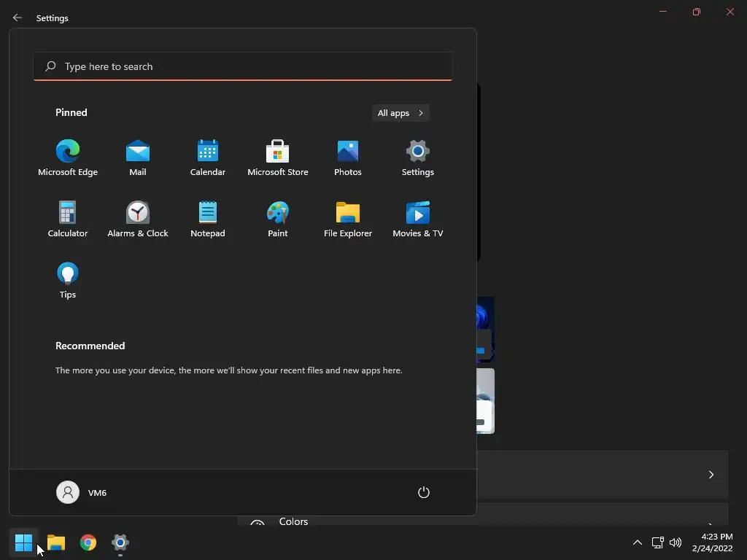
Task: Open the Tips app
Action: click(x=68, y=281)
